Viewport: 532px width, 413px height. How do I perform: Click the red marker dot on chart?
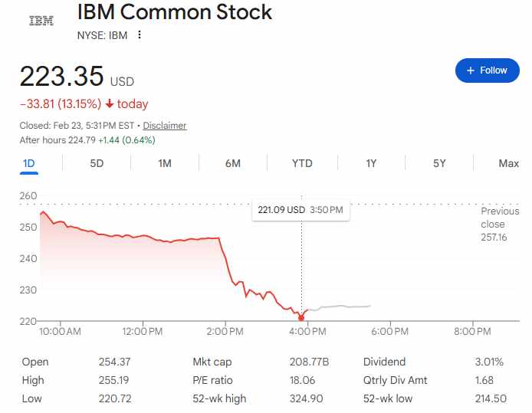tap(300, 318)
